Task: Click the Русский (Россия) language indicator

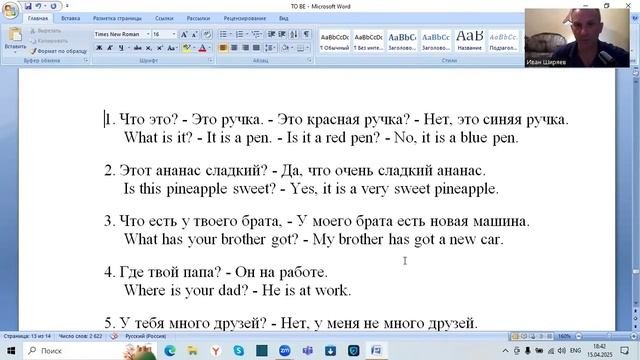Action: click(145, 336)
